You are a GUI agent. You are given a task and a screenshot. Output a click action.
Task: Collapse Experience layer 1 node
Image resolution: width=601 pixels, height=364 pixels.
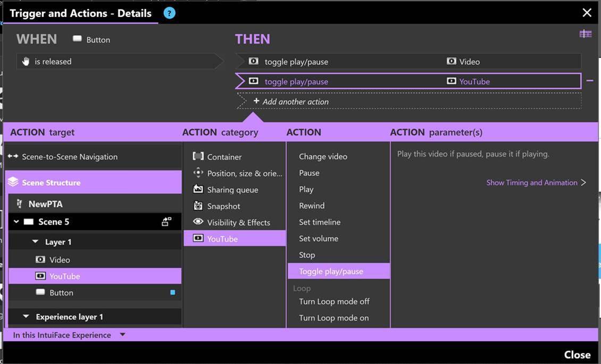coord(26,317)
